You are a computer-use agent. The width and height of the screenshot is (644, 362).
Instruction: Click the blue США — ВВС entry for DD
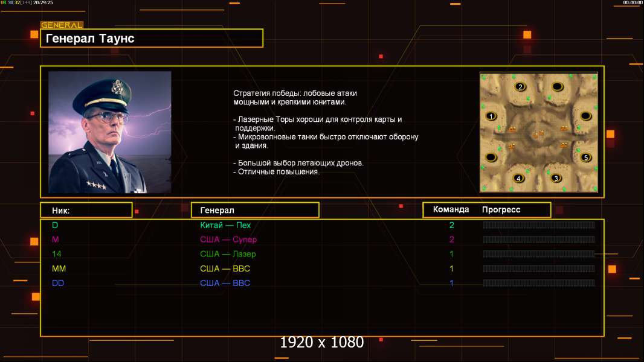(225, 283)
